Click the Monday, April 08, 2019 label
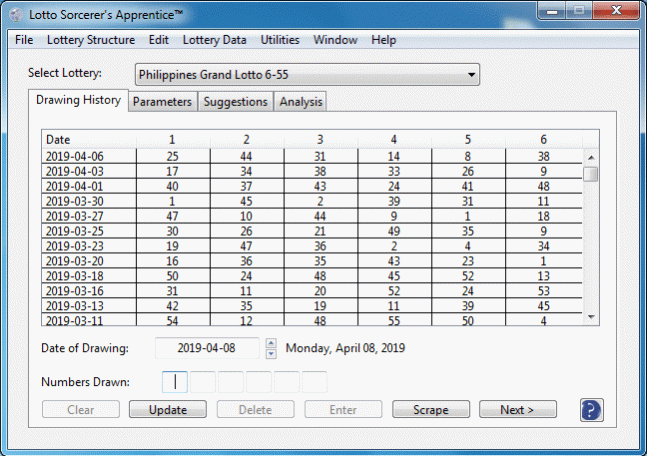Viewport: 647px width, 456px height. pos(345,348)
